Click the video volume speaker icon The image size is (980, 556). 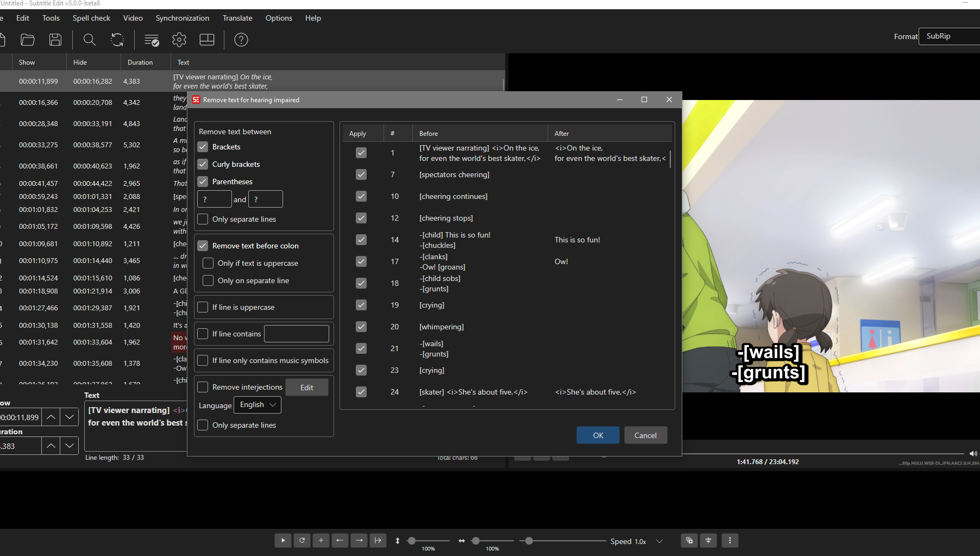point(973,453)
